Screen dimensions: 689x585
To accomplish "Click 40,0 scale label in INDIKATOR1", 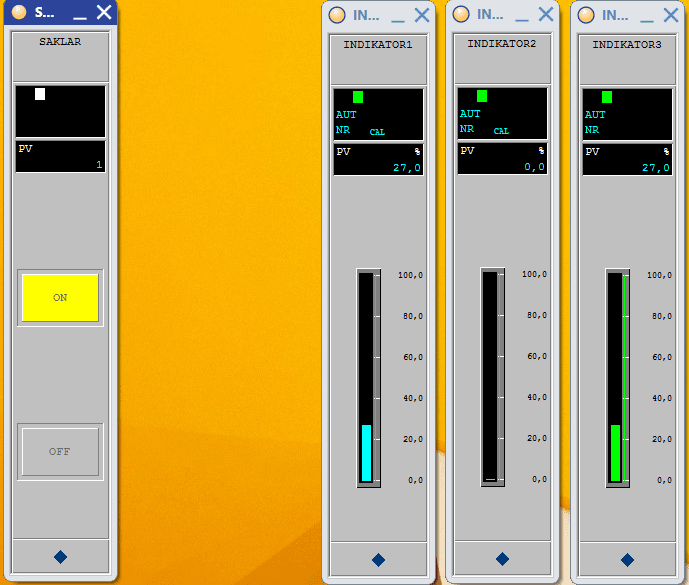I will click(413, 399).
